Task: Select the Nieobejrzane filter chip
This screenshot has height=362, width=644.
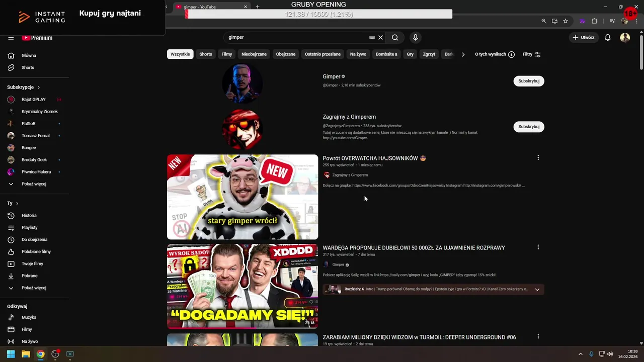Action: pos(254,54)
